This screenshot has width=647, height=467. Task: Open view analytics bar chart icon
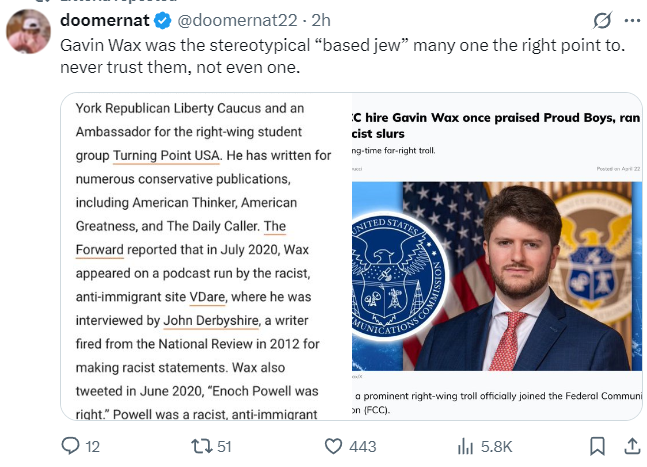tap(465, 446)
